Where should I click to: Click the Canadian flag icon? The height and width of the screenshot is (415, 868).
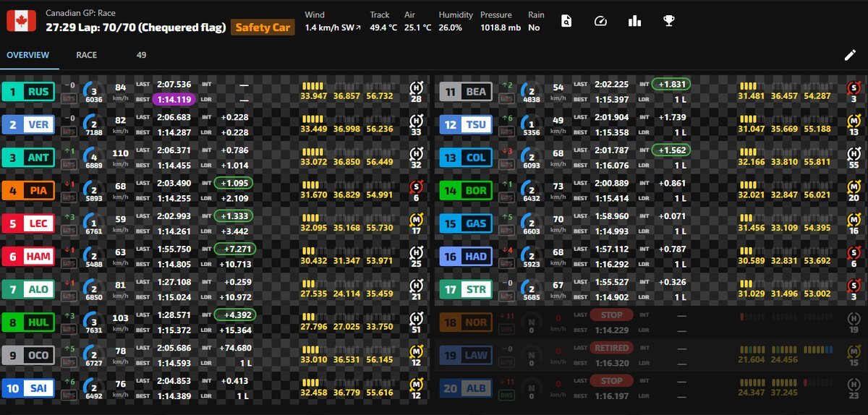21,21
